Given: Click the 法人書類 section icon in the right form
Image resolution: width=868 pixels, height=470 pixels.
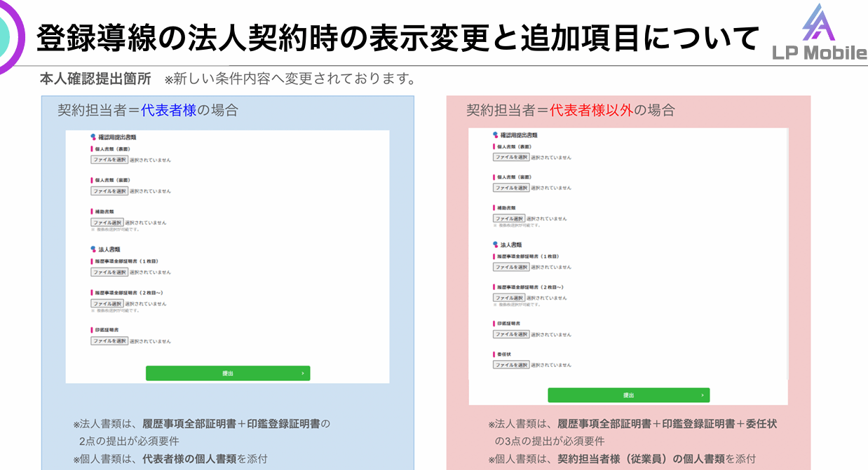Looking at the screenshot, I should pos(495,245).
